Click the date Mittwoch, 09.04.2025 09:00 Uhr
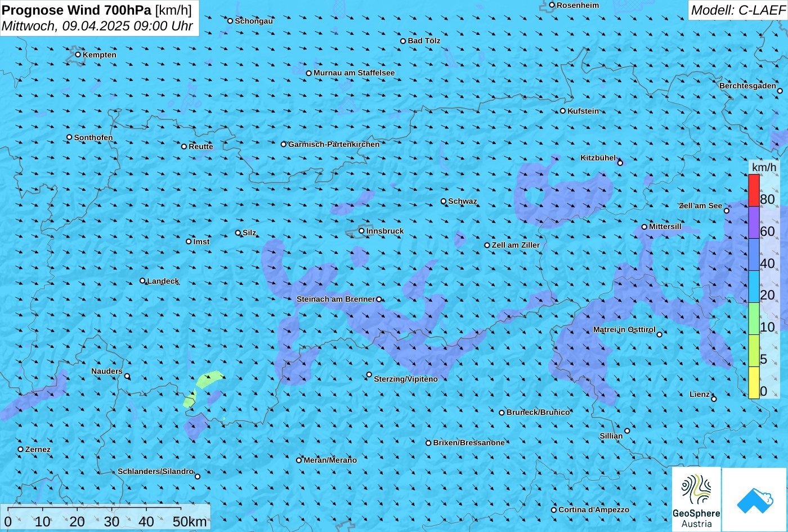Screen dimensions: 788x532 click(97, 26)
